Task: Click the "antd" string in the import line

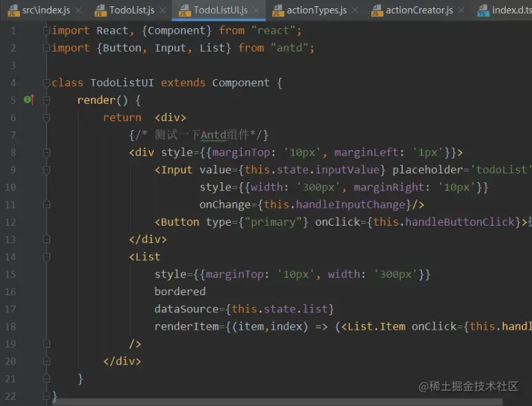Action: (x=289, y=48)
